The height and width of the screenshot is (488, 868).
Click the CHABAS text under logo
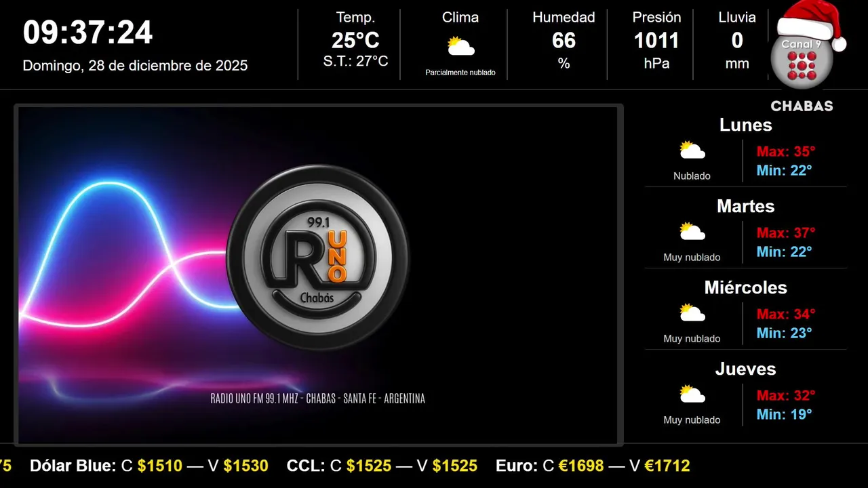coord(802,106)
